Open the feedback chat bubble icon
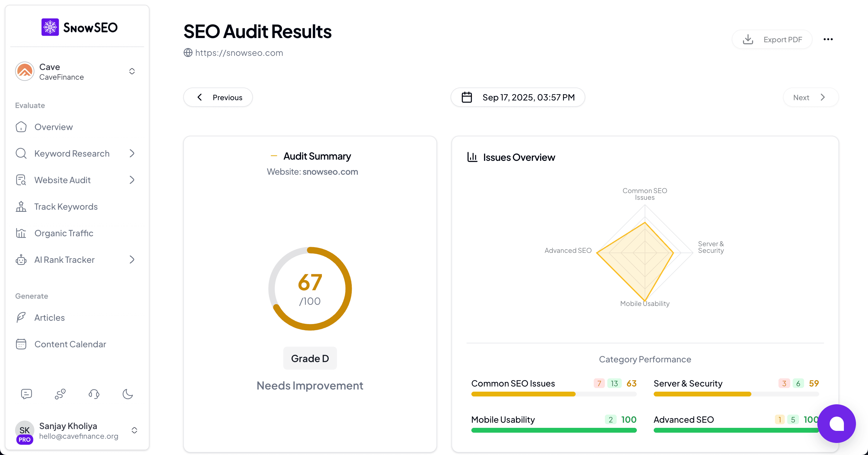 coord(26,394)
